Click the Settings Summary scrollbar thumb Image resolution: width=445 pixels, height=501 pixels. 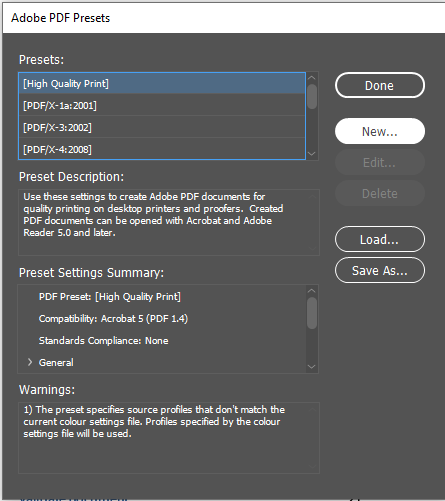pos(312,313)
